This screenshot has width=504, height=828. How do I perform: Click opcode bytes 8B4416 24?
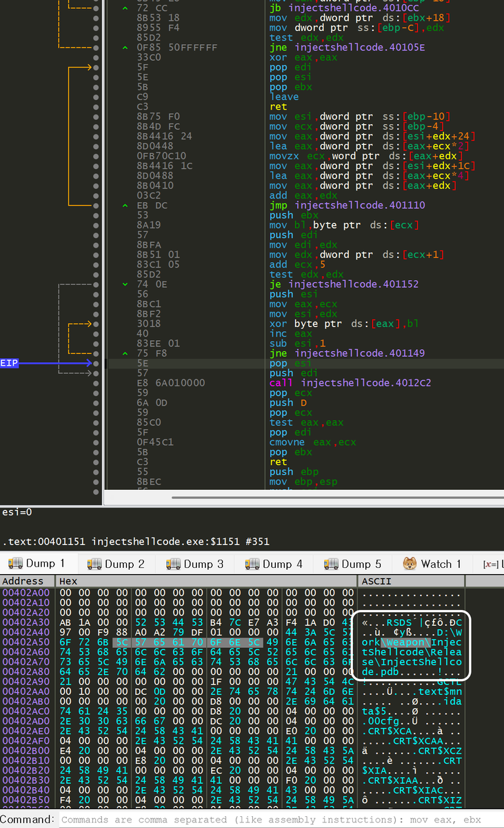tap(164, 136)
